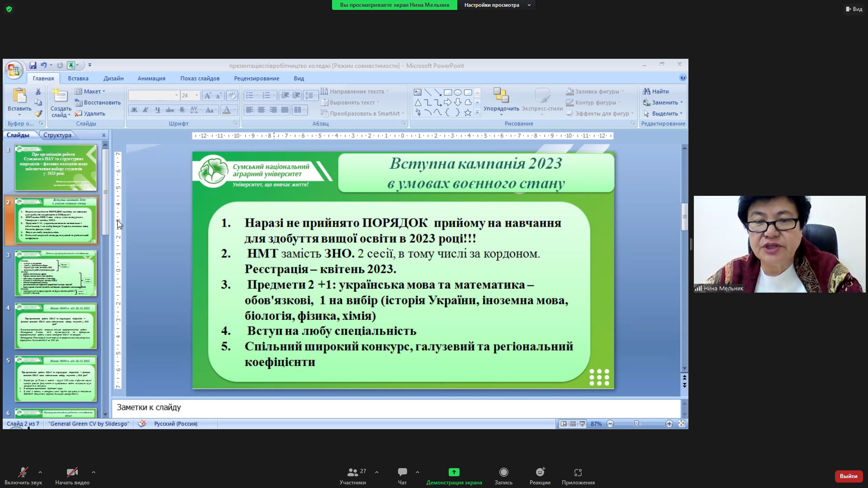Select the Format Painter brush
868x488 pixels.
[38, 114]
